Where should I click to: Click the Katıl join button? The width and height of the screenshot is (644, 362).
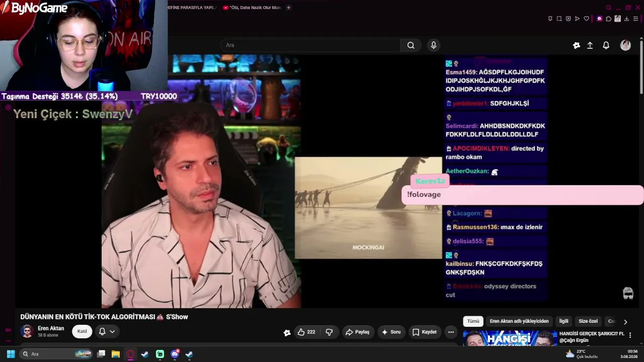(82, 332)
